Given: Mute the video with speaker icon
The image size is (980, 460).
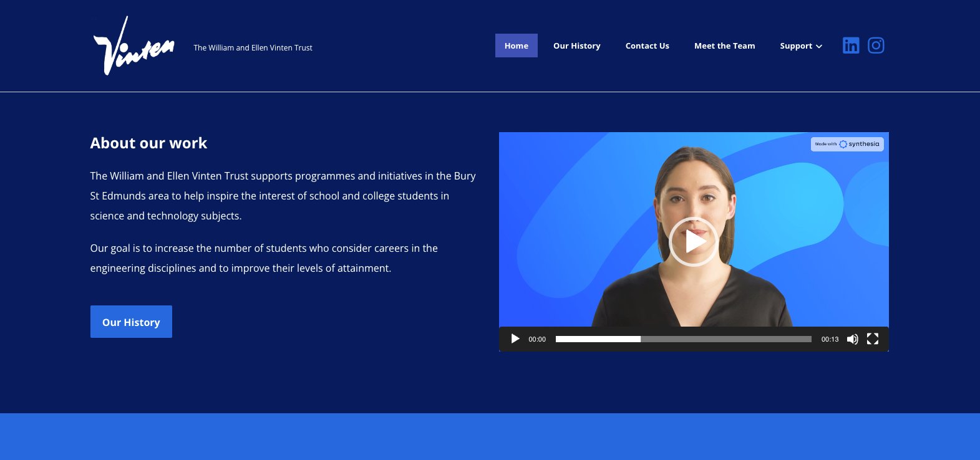Looking at the screenshot, I should point(853,339).
